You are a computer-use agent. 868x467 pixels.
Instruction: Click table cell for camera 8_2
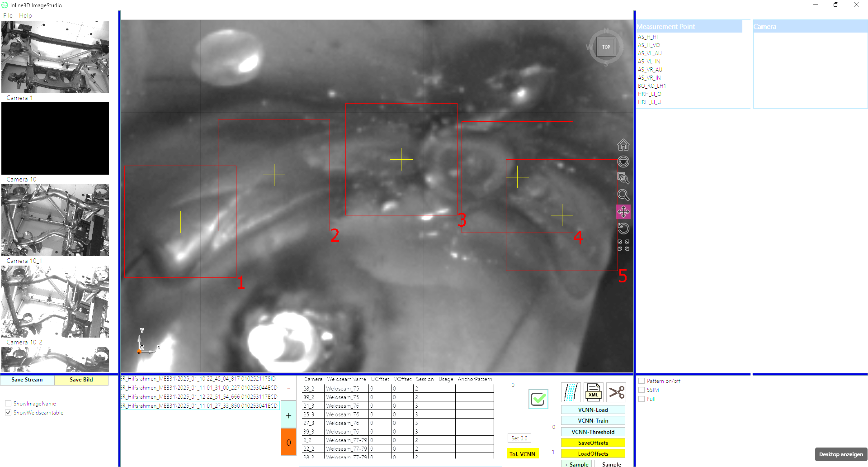click(x=313, y=440)
